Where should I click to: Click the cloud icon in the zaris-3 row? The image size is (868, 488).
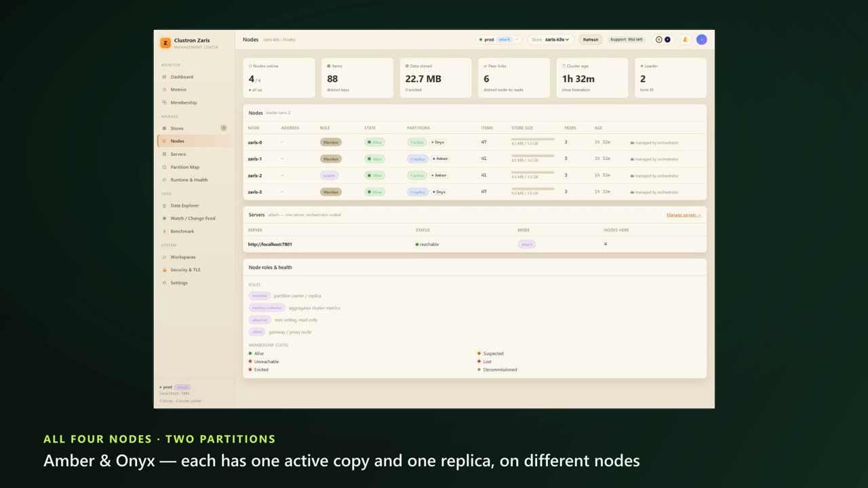point(632,192)
